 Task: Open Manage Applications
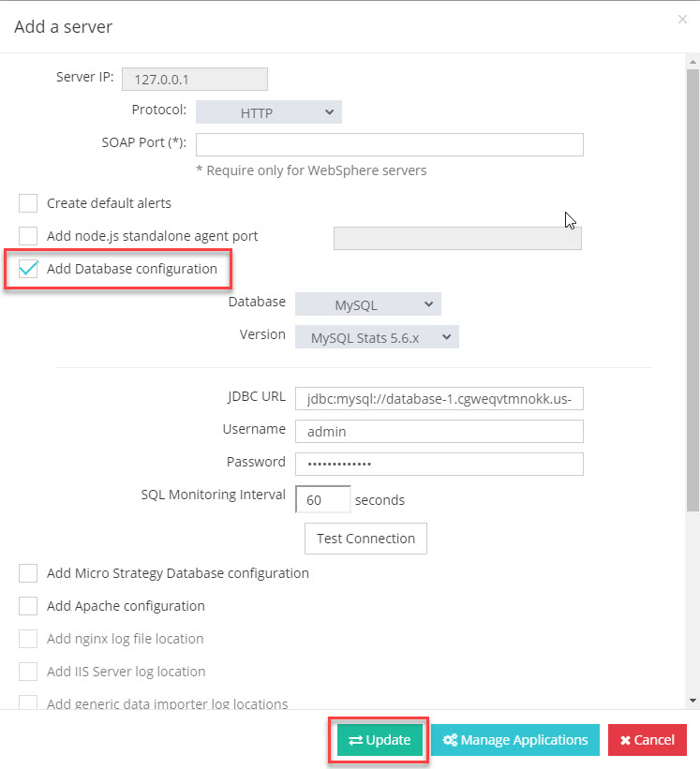tap(515, 740)
